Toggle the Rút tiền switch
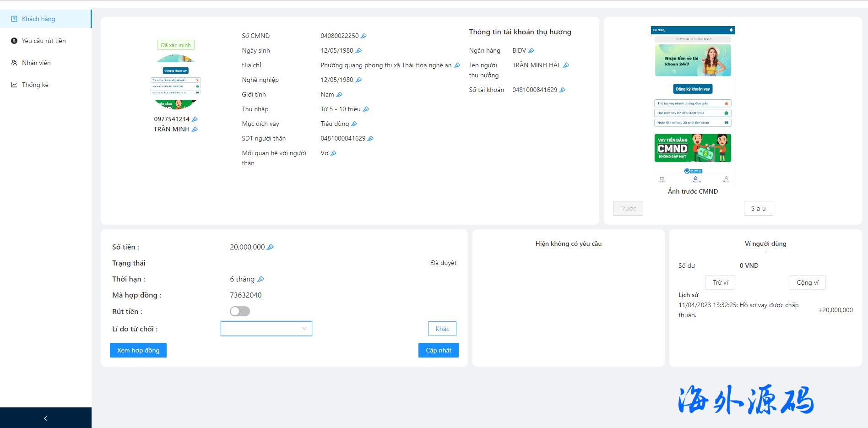This screenshot has height=428, width=868. point(240,311)
